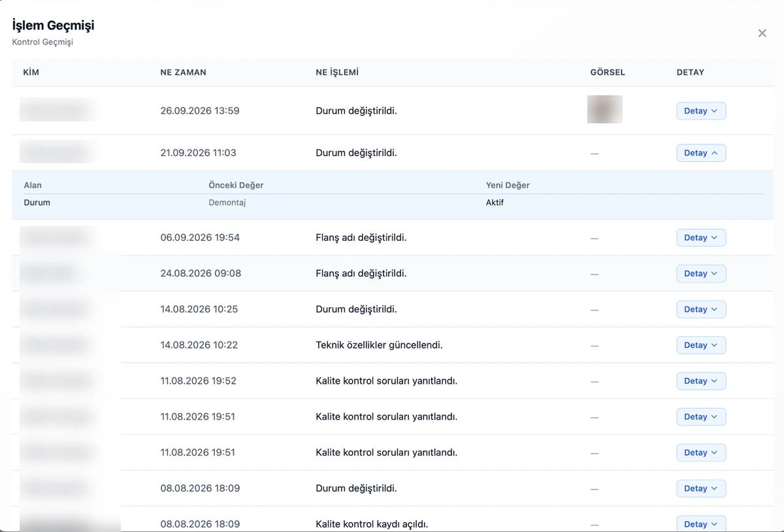The height and width of the screenshot is (532, 784).
Task: Click 'Durum değiştirildi.' in 14.08.2026 10:25 row
Action: coord(356,309)
